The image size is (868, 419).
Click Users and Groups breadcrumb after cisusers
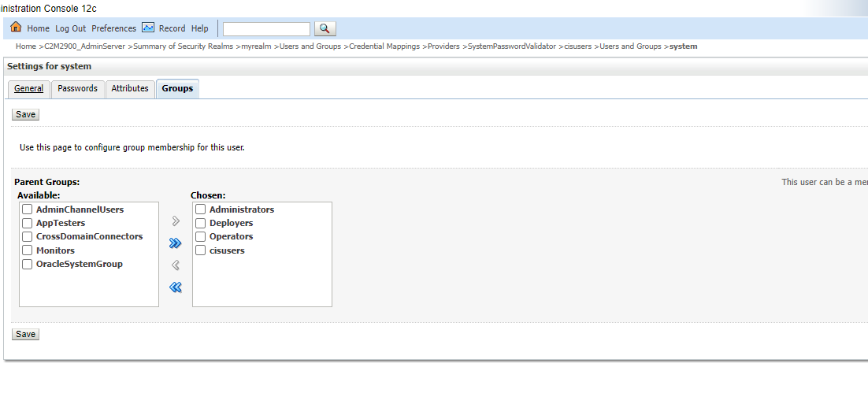pyautogui.click(x=630, y=46)
